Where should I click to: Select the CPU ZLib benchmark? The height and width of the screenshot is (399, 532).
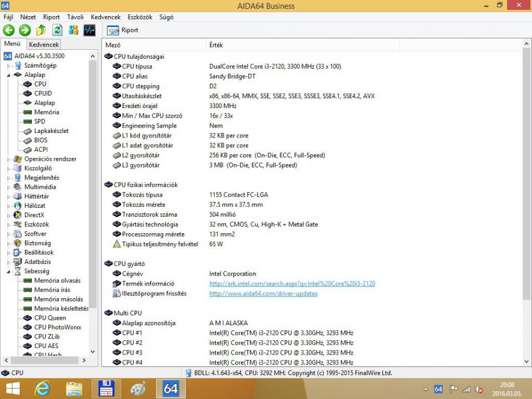click(47, 336)
